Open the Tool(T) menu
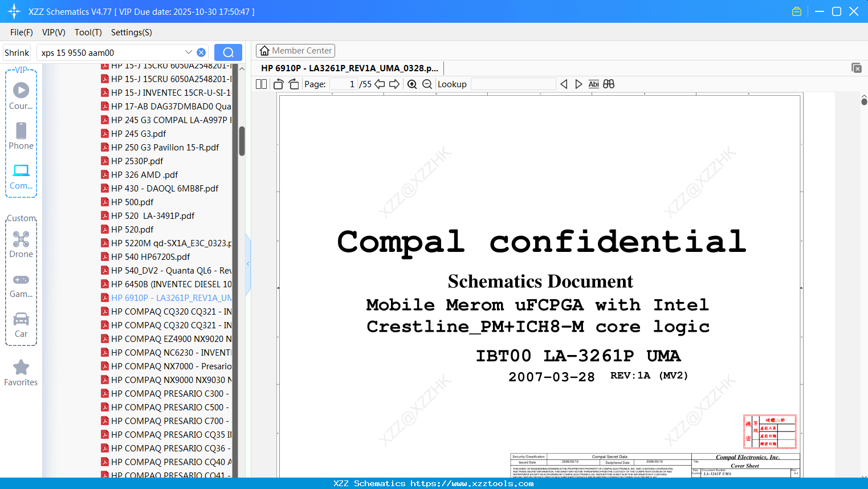The height and width of the screenshot is (489, 868). coord(88,32)
